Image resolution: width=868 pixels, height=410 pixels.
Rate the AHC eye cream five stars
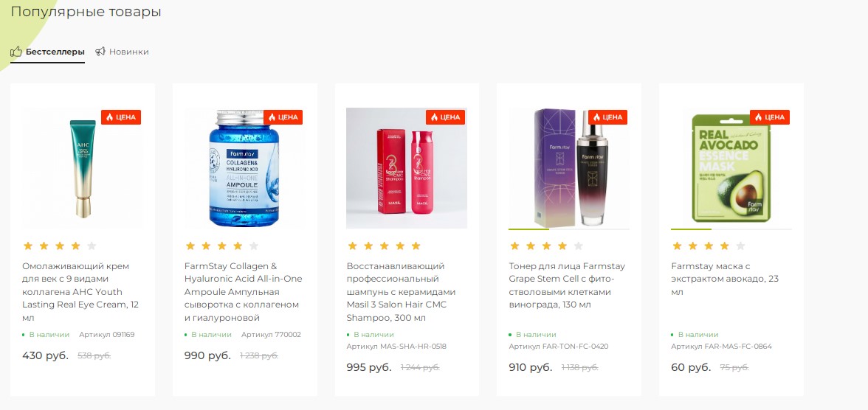92,246
